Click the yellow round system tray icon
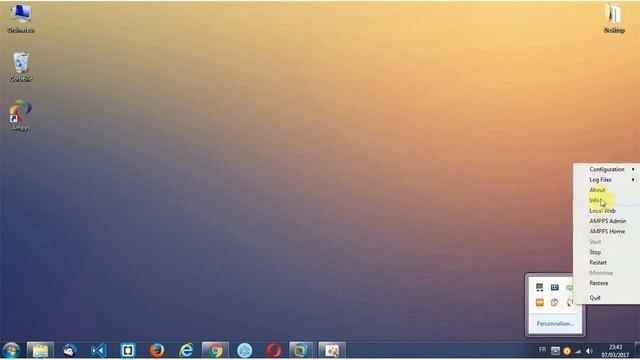This screenshot has width=640, height=360. tap(567, 351)
